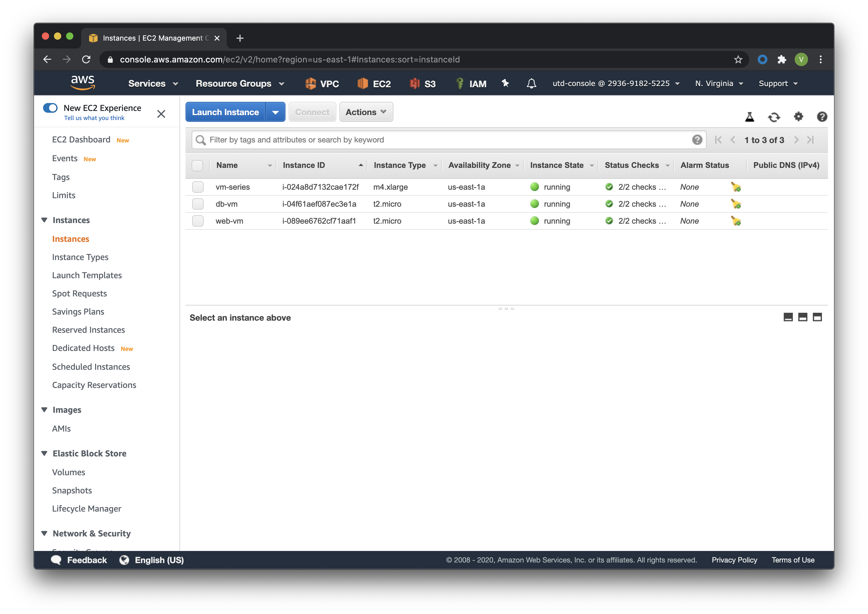This screenshot has width=868, height=614.
Task: Click the Launch Instance button
Action: (225, 112)
